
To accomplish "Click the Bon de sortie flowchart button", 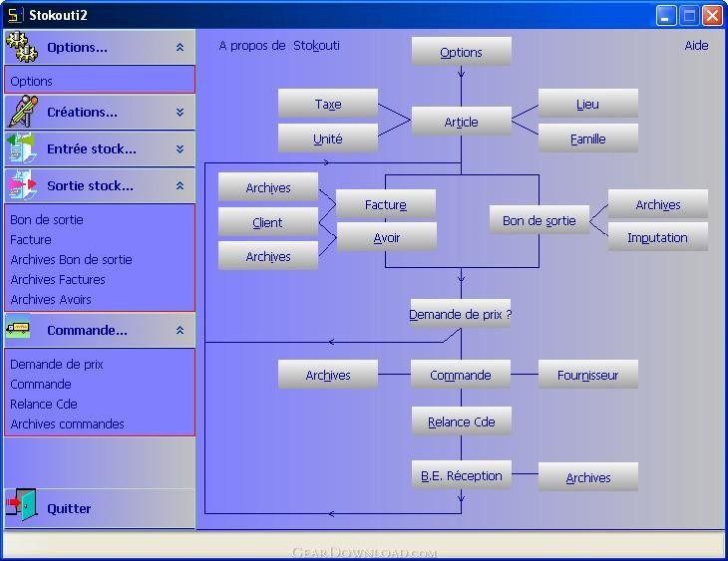I will coord(540,220).
